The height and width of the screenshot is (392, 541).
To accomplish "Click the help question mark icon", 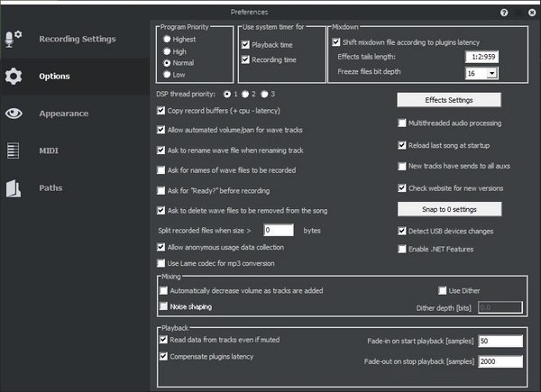I will tap(504, 13).
